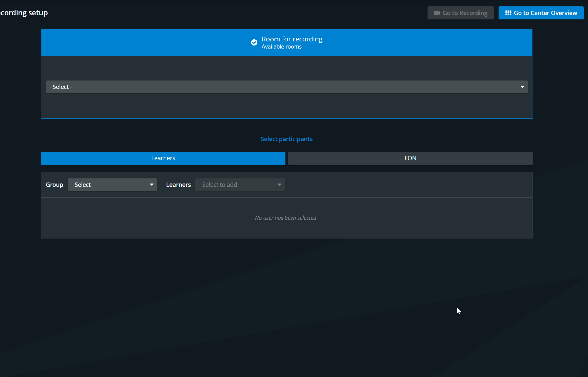
Task: Click the Go to Recording button
Action: tap(461, 13)
